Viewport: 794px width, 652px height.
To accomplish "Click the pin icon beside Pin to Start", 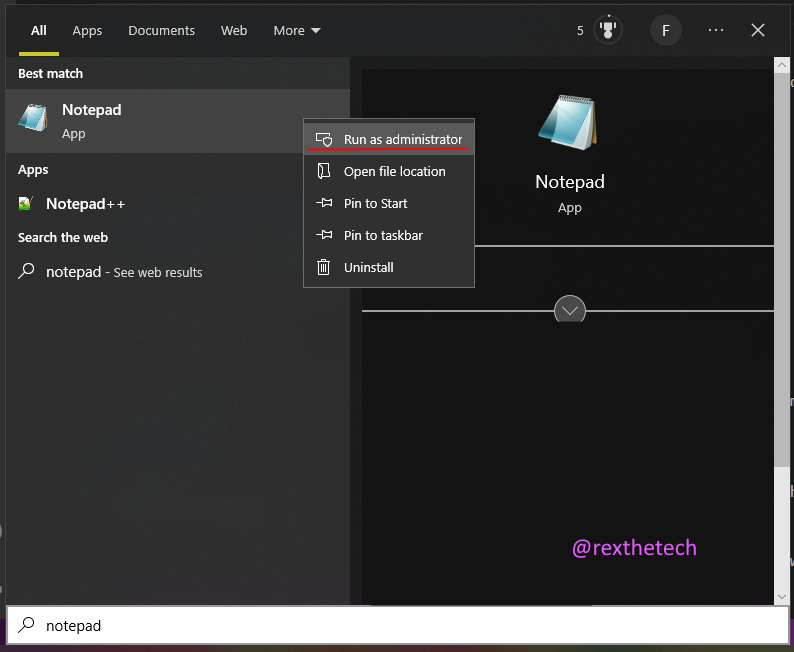I will click(324, 203).
